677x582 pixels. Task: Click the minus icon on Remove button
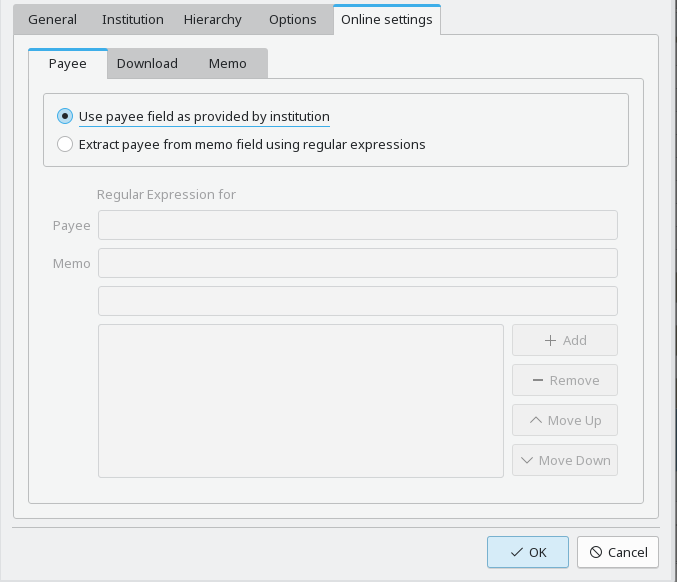pyautogui.click(x=538, y=380)
